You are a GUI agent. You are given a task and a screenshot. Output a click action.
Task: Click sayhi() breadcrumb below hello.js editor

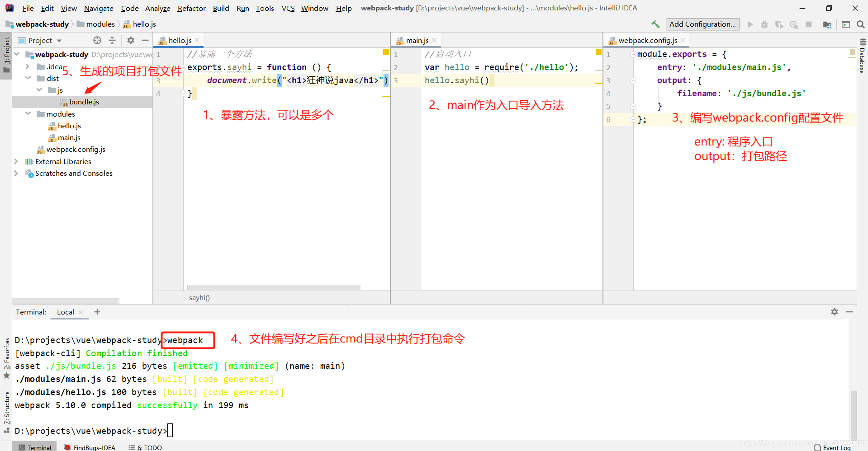pos(199,297)
